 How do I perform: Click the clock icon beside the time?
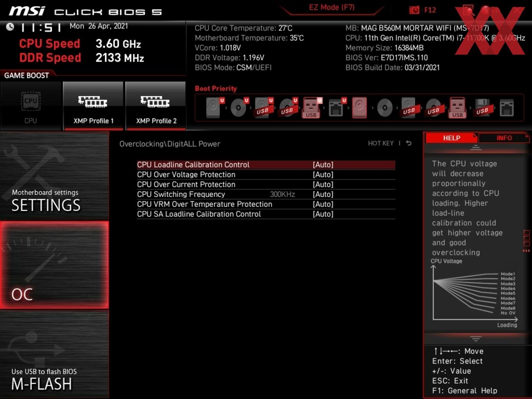(x=10, y=27)
